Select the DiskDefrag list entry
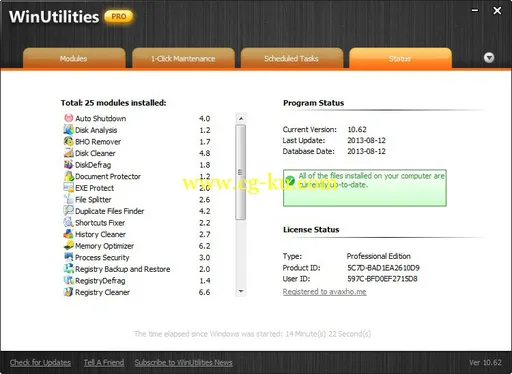 tap(137, 165)
